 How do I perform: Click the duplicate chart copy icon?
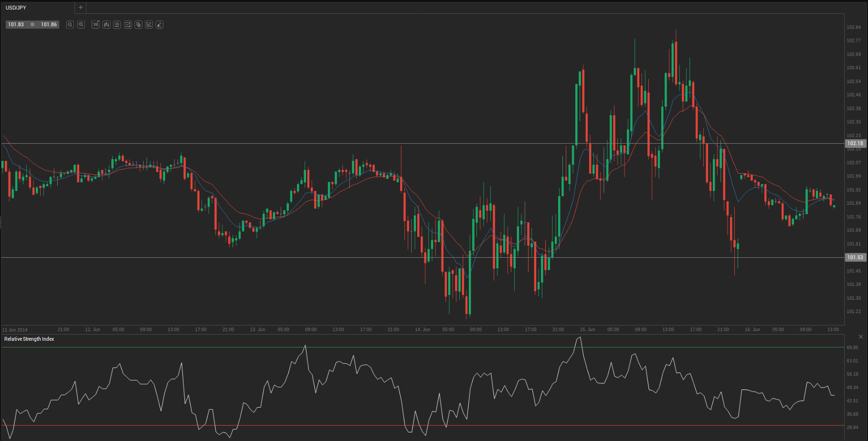(x=138, y=25)
